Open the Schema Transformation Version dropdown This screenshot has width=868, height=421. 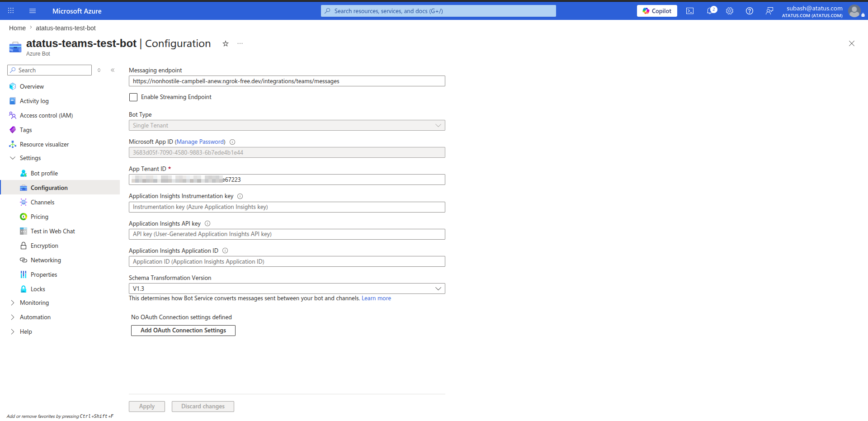tap(287, 289)
